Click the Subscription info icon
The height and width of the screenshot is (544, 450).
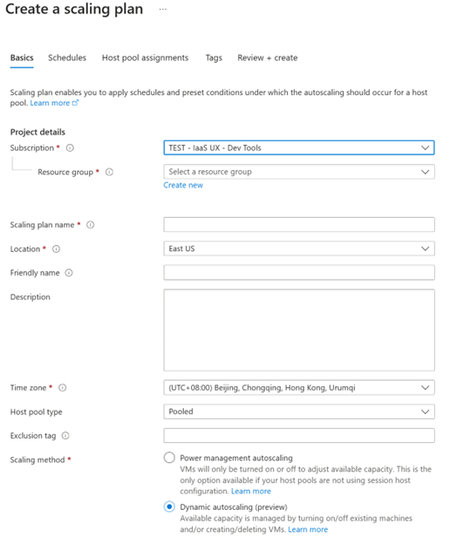[70, 148]
